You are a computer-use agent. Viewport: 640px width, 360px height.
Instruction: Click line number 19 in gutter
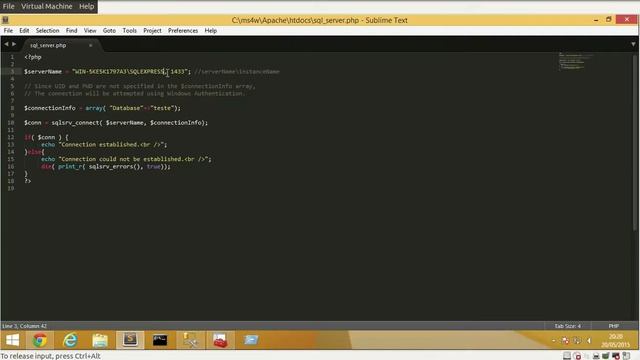tap(11, 189)
